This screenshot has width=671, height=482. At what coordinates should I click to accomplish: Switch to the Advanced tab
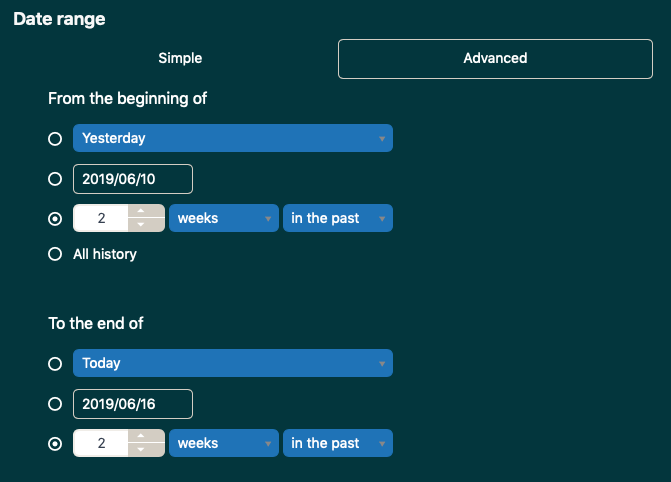coord(495,58)
